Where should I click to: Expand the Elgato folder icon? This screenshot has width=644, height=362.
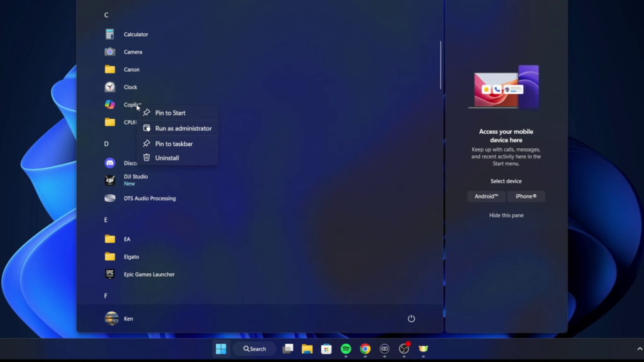109,256
